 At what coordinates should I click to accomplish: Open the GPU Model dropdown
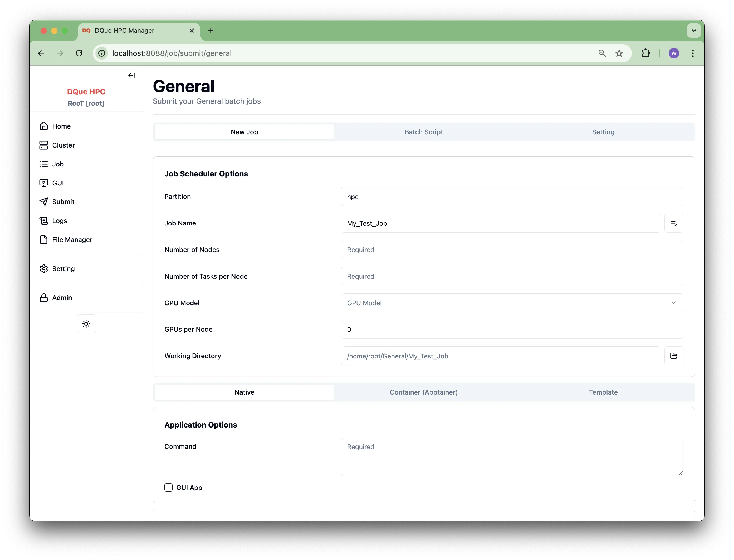pyautogui.click(x=673, y=303)
